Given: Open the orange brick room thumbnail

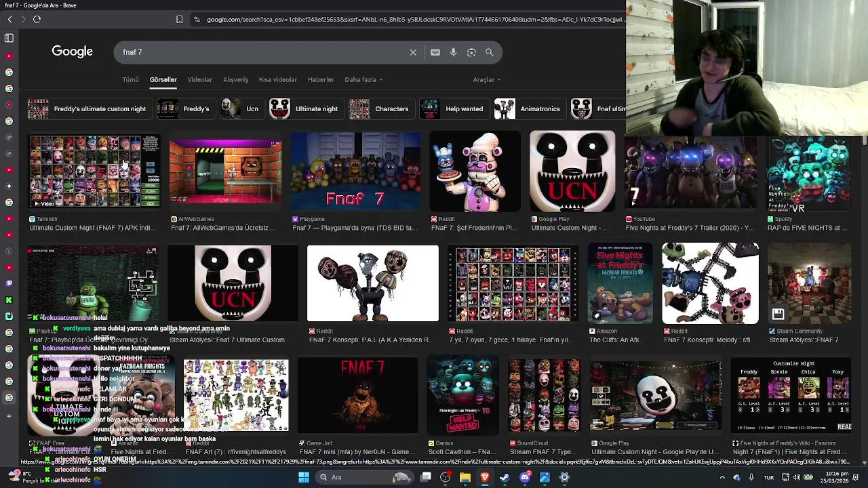Looking at the screenshot, I should pos(225,171).
